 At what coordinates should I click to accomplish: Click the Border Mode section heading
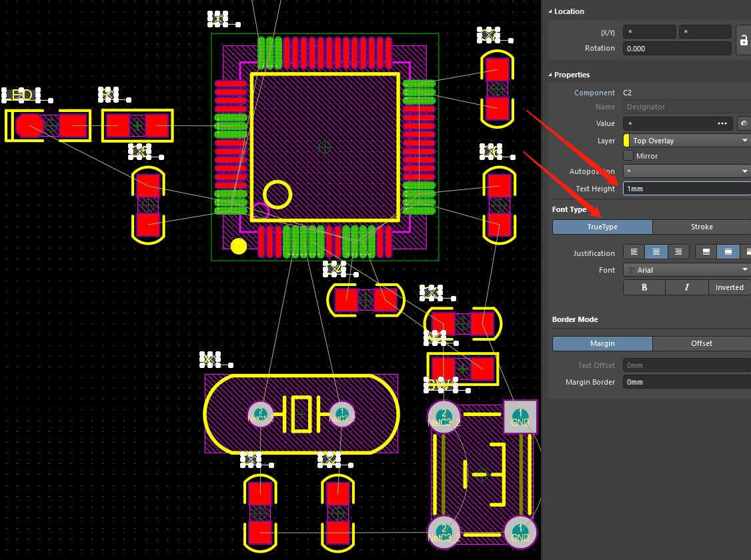coord(575,319)
